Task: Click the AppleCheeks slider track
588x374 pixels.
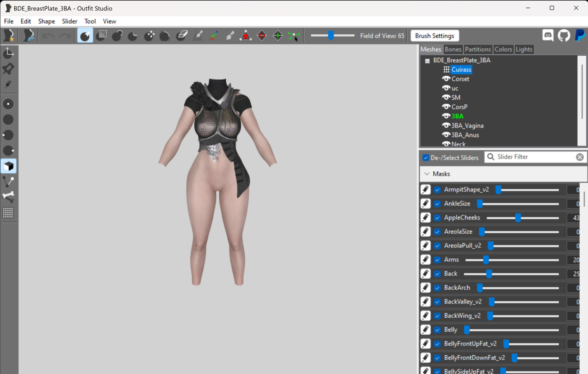Action: click(x=522, y=218)
